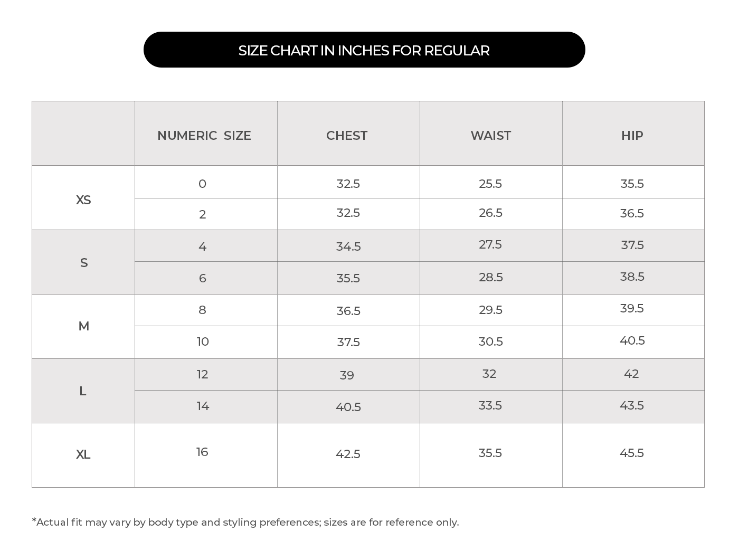This screenshot has width=739, height=560.
Task: Click numeric size 4 cell
Action: coord(202,246)
